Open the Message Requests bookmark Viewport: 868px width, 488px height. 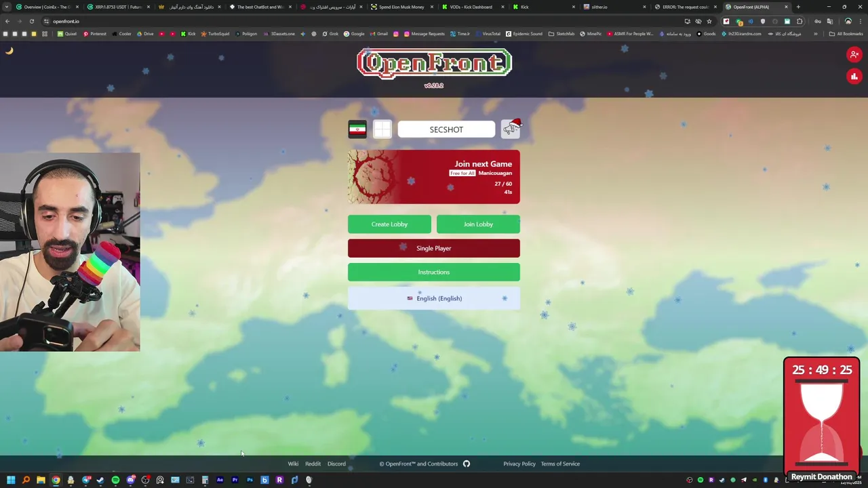point(424,34)
